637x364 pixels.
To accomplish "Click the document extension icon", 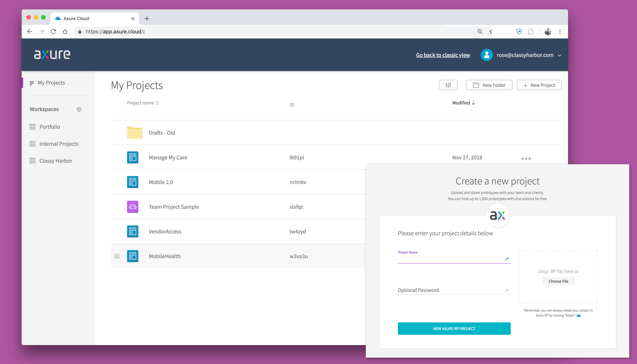I will click(531, 31).
